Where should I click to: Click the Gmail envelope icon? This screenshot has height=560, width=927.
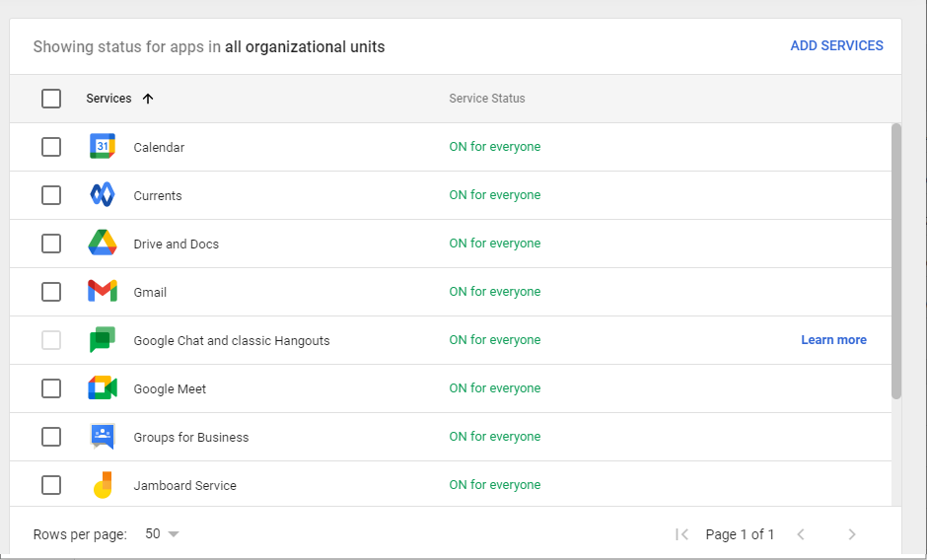[x=103, y=292]
